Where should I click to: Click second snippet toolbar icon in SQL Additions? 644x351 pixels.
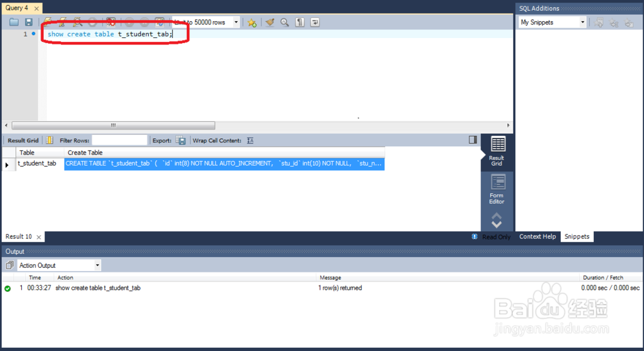point(614,23)
